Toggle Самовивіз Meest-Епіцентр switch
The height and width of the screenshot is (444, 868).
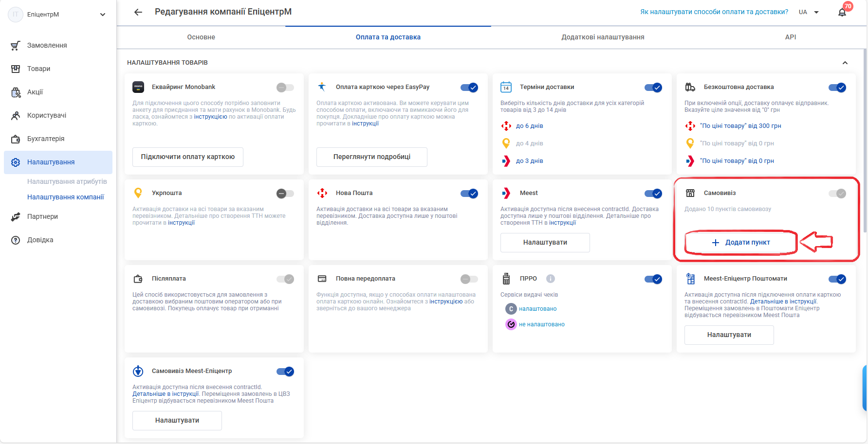(x=285, y=372)
